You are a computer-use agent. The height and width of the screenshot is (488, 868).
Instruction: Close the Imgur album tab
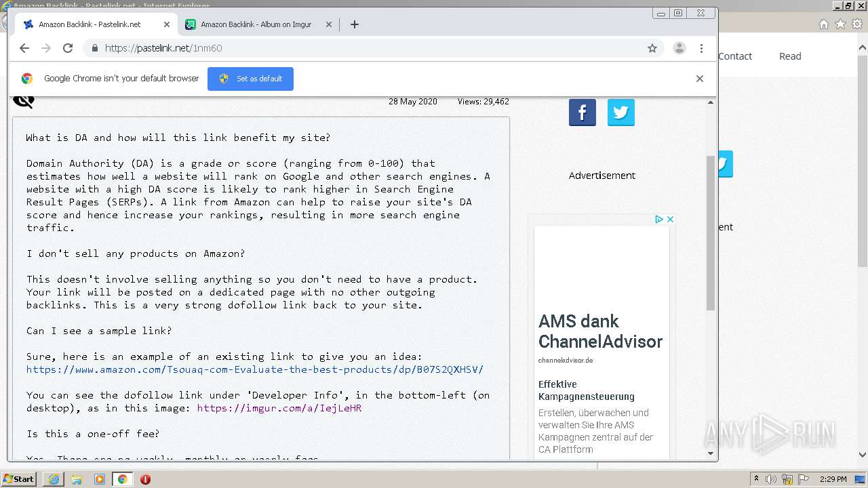329,24
